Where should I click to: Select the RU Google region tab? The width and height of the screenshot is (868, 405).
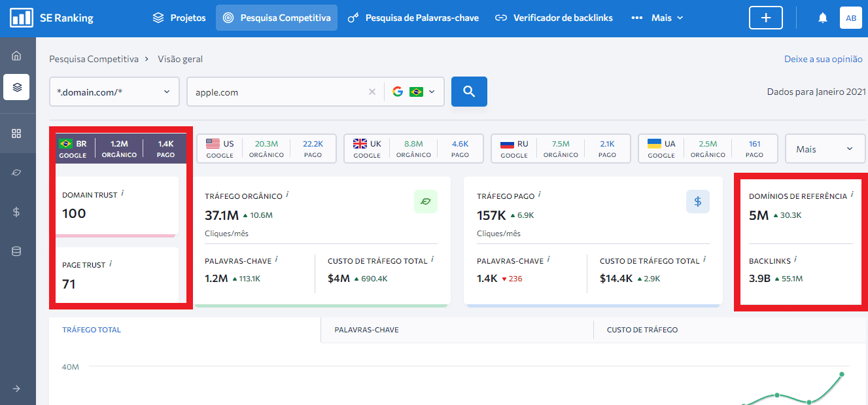click(x=561, y=149)
